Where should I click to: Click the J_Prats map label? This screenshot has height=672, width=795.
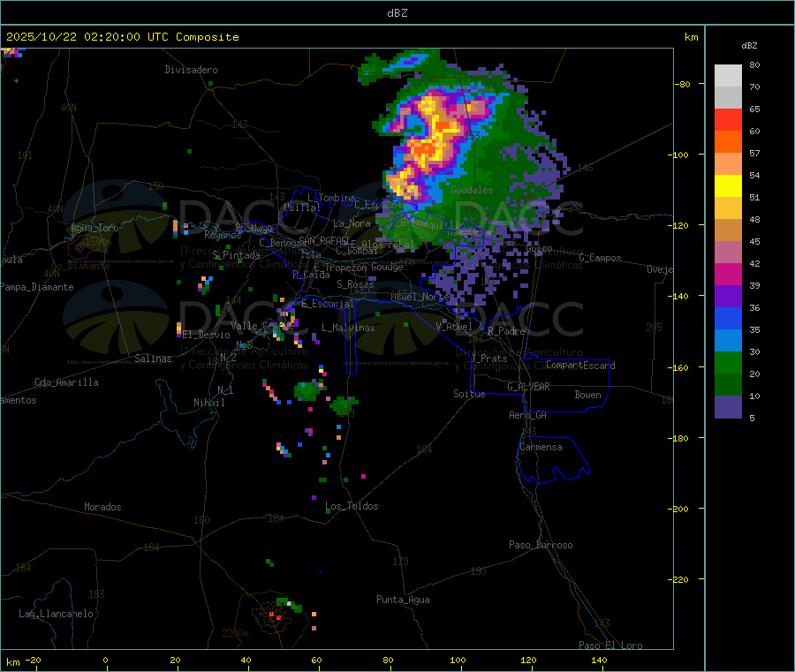(x=488, y=359)
